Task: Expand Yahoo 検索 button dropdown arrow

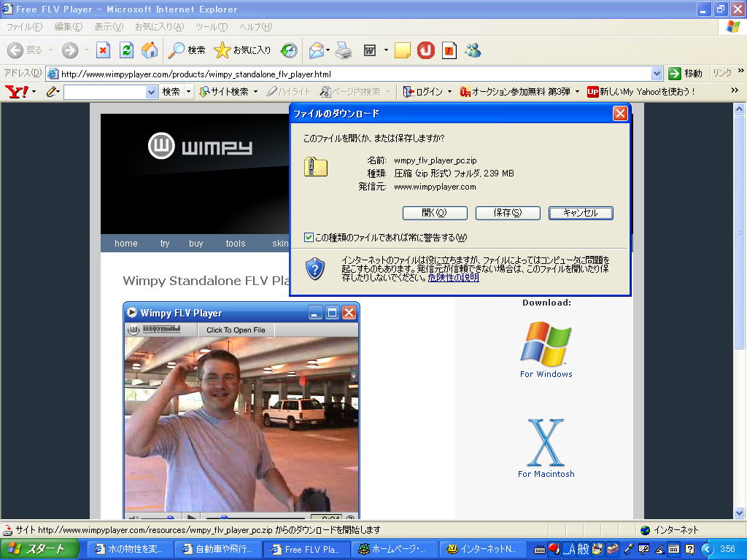Action: 189,91
